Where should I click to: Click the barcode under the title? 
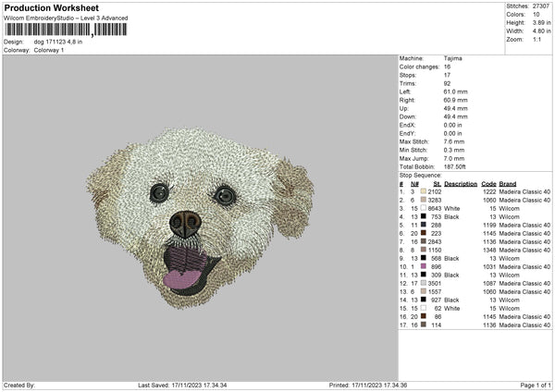click(x=65, y=30)
